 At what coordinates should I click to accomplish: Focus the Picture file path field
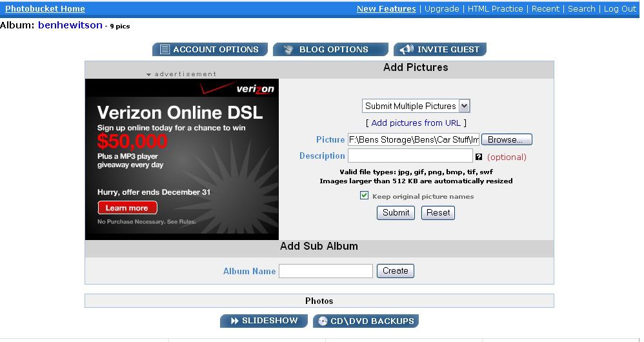(414, 139)
